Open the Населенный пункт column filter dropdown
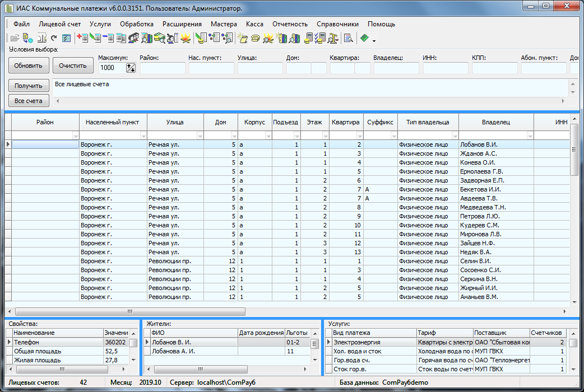 142,136
